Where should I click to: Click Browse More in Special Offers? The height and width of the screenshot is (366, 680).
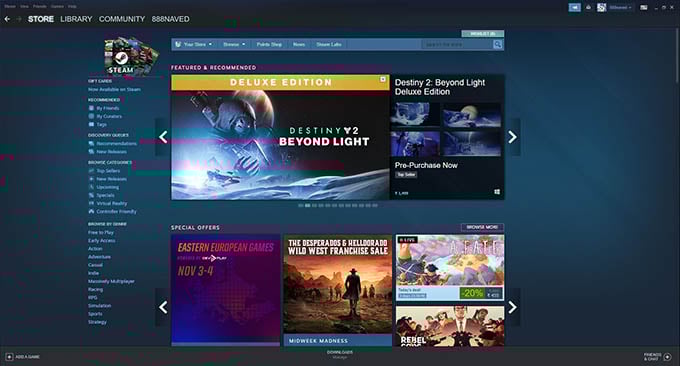click(482, 227)
